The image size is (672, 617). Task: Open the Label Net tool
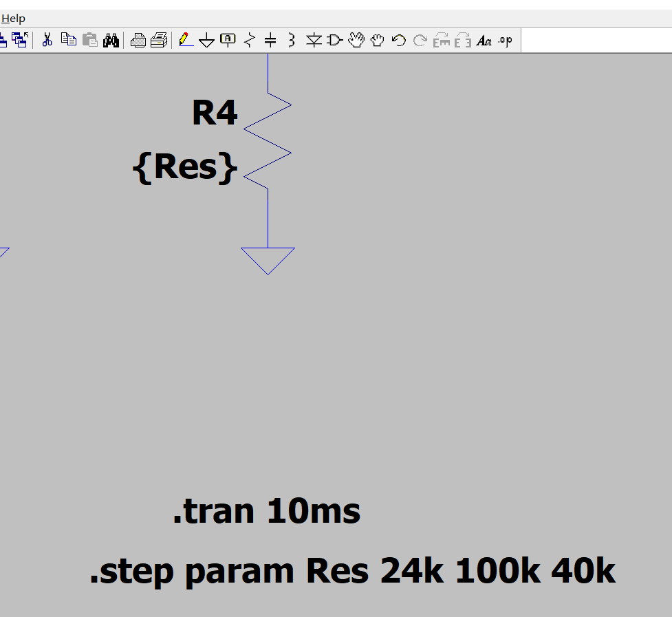pos(227,41)
